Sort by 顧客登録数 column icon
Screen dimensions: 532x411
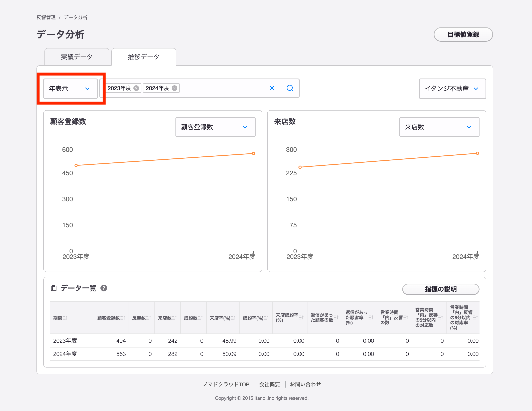tap(123, 318)
